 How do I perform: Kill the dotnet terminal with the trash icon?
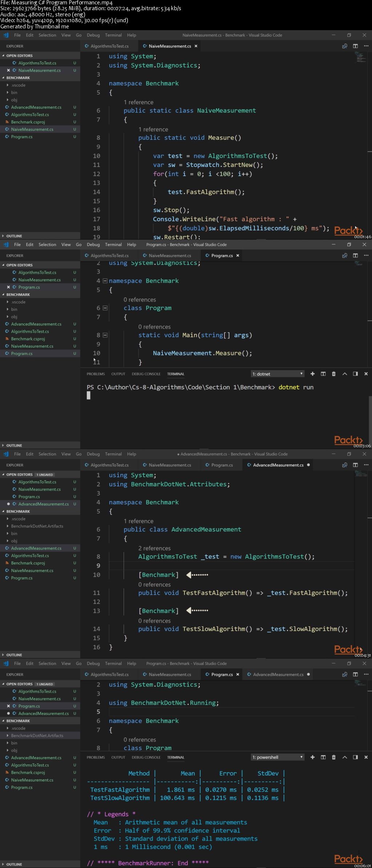(x=333, y=374)
